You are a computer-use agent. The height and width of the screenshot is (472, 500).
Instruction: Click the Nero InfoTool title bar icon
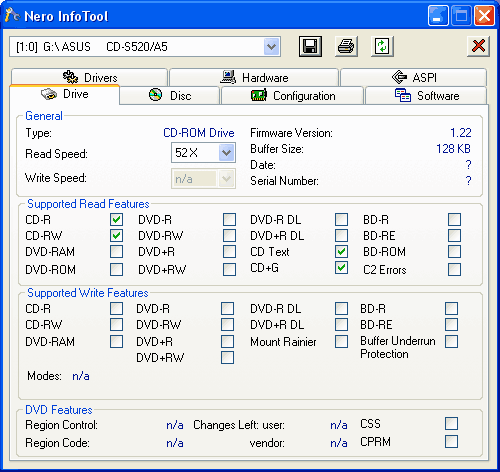pos(12,15)
